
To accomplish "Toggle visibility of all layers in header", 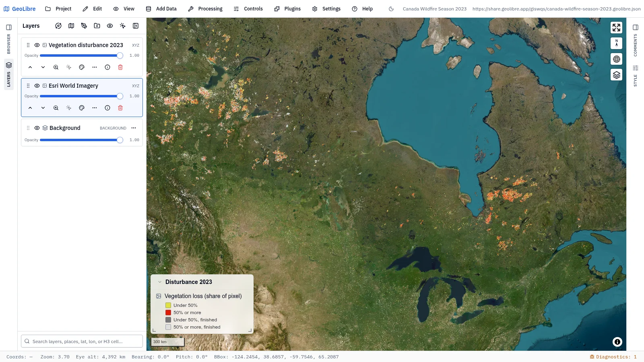I will 110,26.
